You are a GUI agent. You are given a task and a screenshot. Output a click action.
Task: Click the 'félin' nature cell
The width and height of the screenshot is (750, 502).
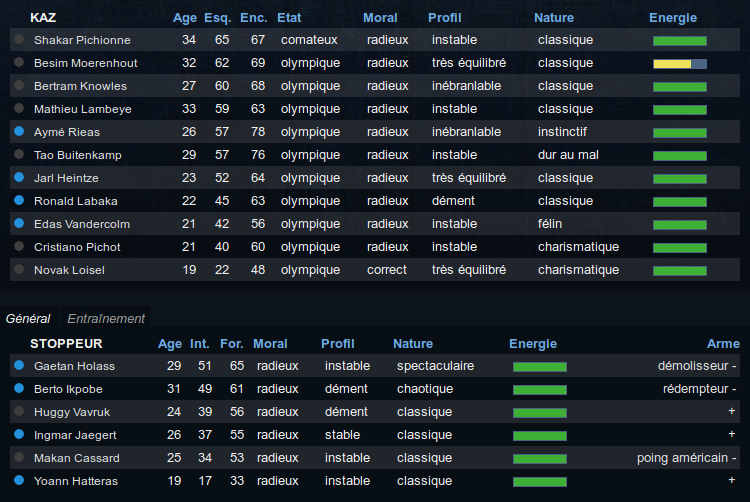tap(550, 223)
